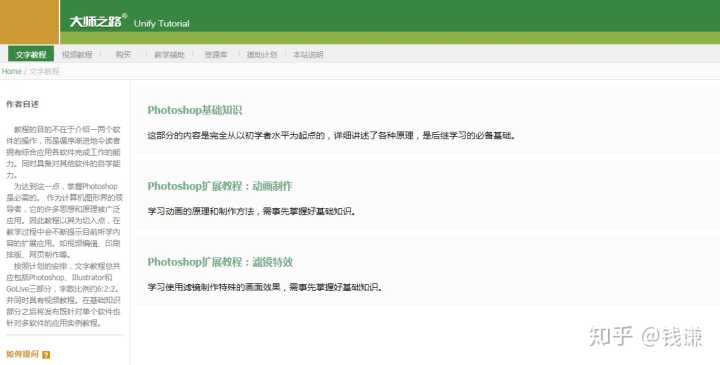The height and width of the screenshot is (365, 720).
Task: Click the 文字教程 breadcrumb text
Action: point(44,71)
